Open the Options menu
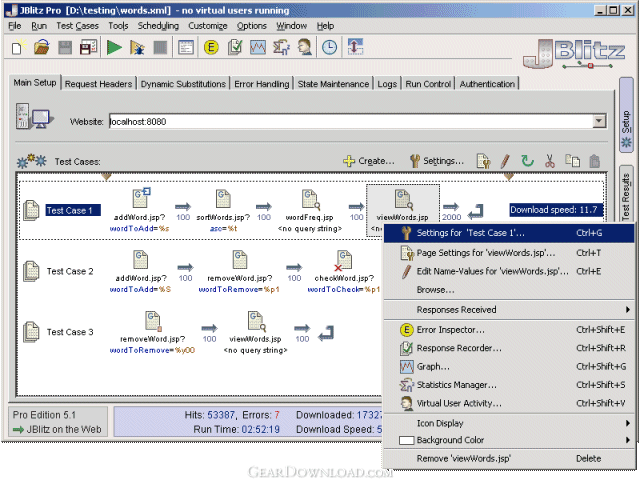 252,26
